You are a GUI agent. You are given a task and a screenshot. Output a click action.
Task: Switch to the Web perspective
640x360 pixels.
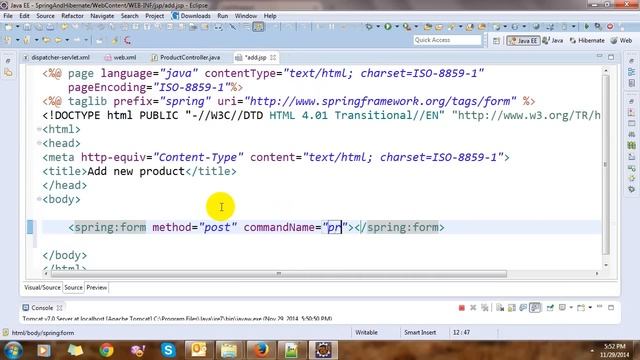[622, 40]
